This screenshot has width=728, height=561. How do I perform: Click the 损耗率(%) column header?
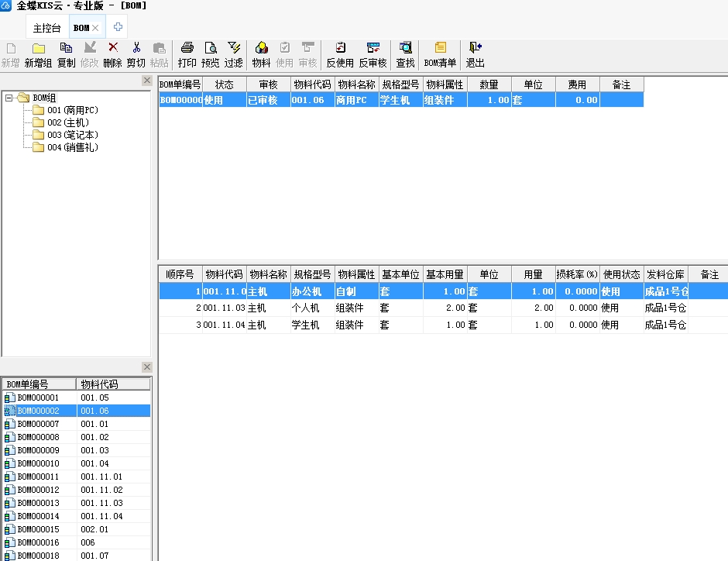coord(578,274)
